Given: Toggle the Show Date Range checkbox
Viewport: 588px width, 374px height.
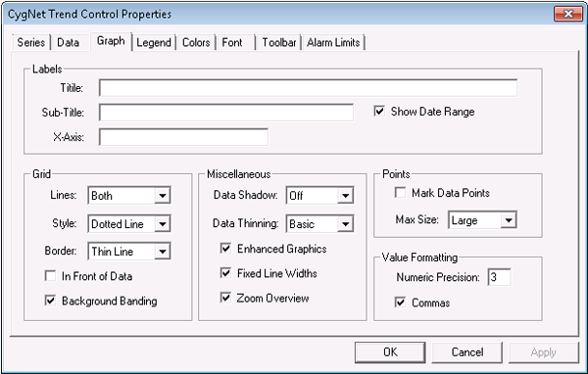Looking at the screenshot, I should [379, 112].
